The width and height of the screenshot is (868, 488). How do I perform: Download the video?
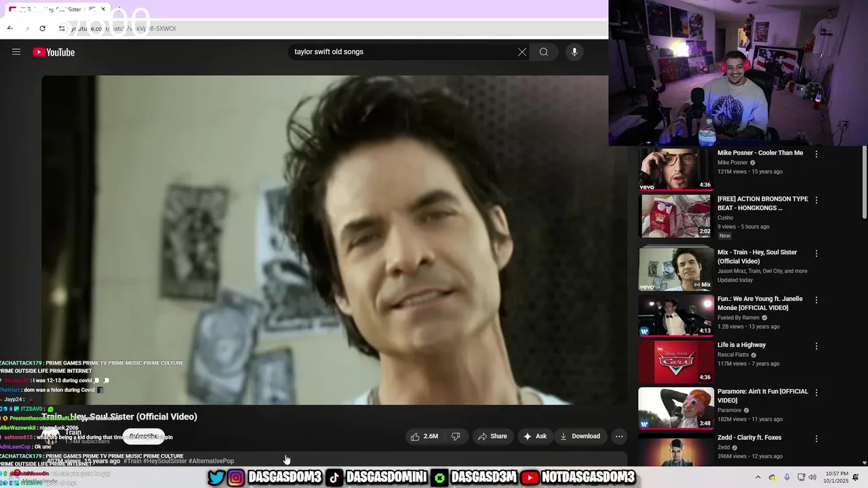click(x=580, y=436)
